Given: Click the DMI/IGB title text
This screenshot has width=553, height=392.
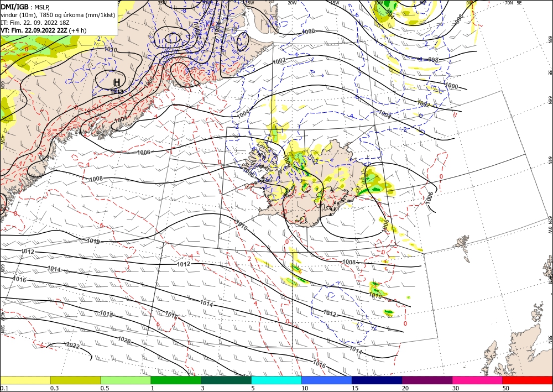Looking at the screenshot, I should tap(14, 7).
